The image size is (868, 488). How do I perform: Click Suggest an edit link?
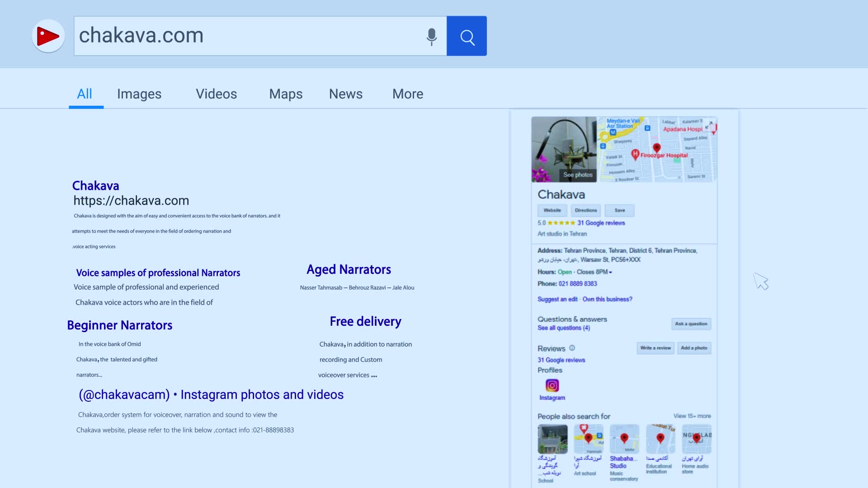tap(557, 299)
